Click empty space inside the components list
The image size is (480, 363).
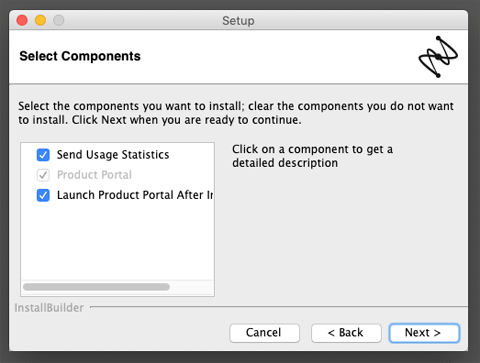(117, 242)
